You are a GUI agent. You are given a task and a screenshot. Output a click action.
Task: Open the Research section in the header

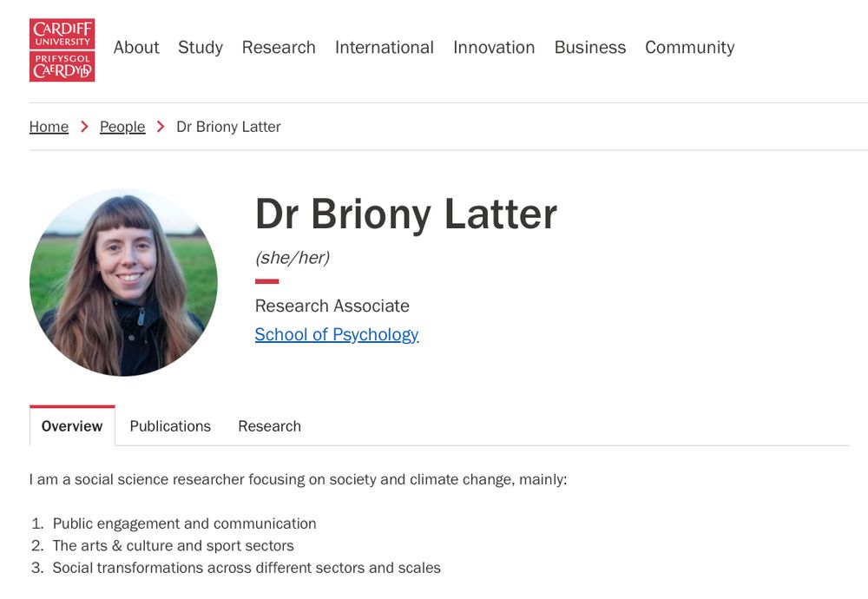[x=279, y=48]
